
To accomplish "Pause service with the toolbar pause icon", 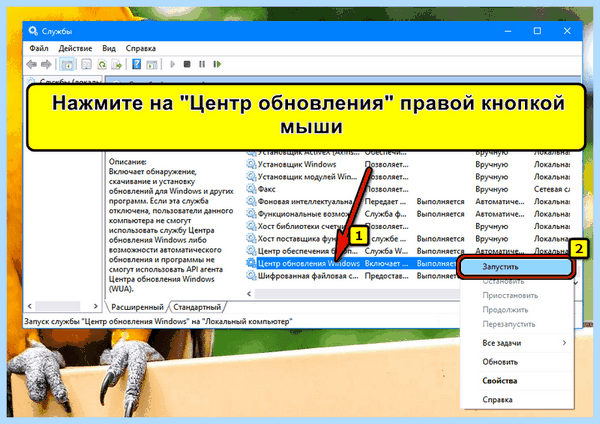I will tap(202, 64).
